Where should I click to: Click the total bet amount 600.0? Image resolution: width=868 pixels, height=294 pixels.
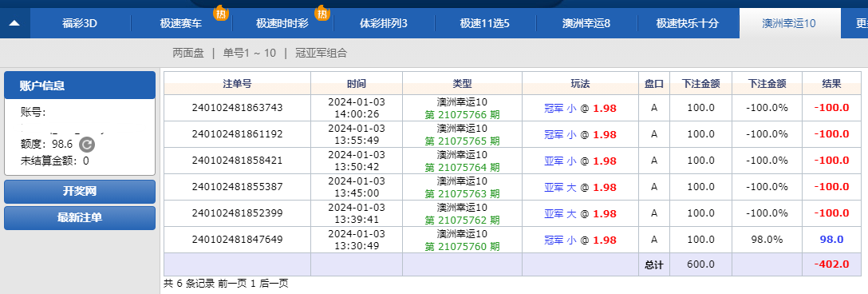[700, 264]
